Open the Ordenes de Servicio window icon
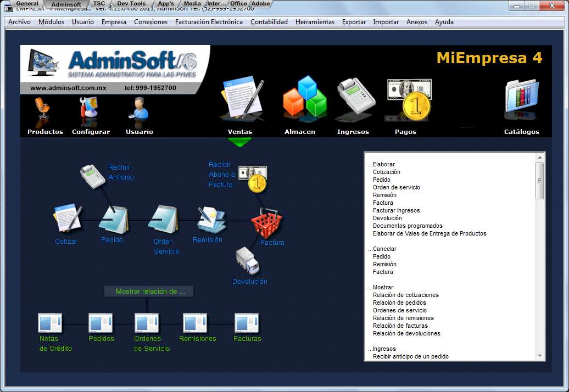Image resolution: width=569 pixels, height=392 pixels. click(147, 323)
